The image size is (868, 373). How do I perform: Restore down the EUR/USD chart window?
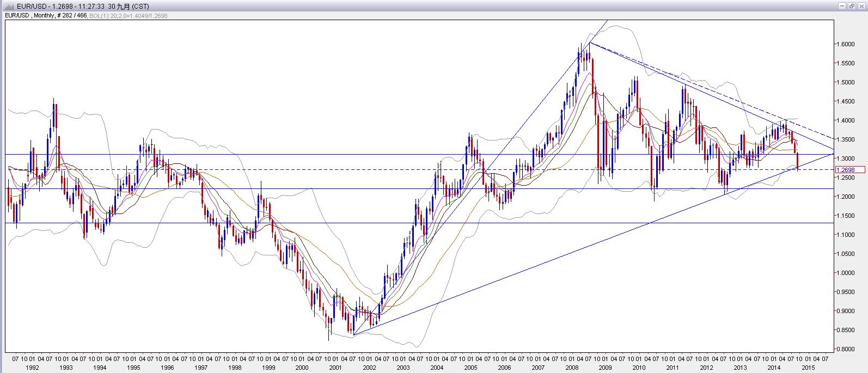pyautogui.click(x=852, y=6)
